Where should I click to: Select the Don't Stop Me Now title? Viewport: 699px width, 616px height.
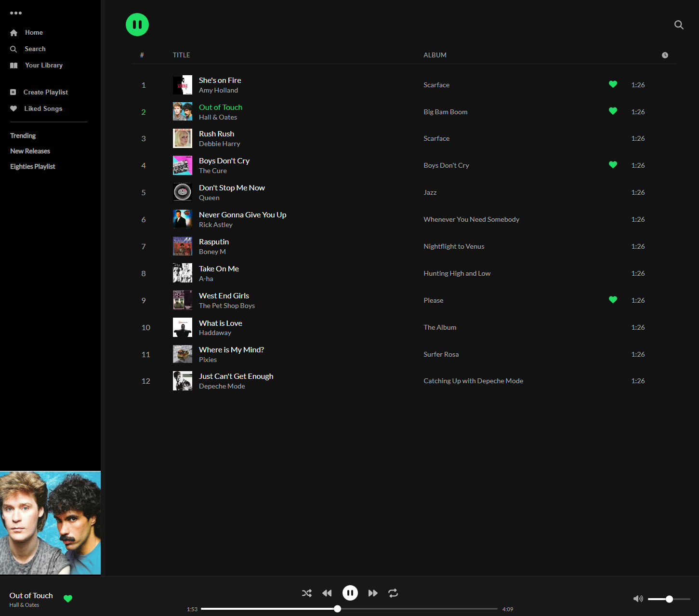tap(232, 188)
